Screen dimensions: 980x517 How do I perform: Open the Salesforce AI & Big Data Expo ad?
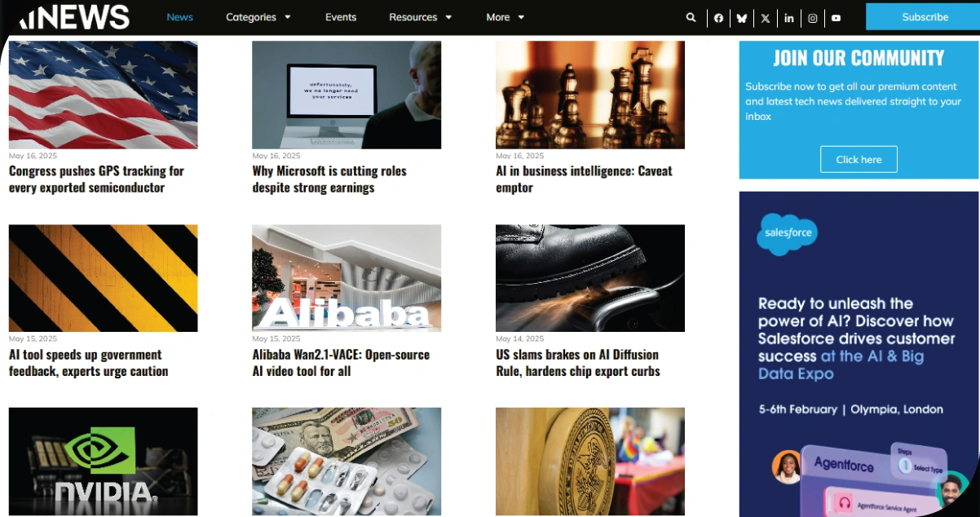tap(859, 354)
